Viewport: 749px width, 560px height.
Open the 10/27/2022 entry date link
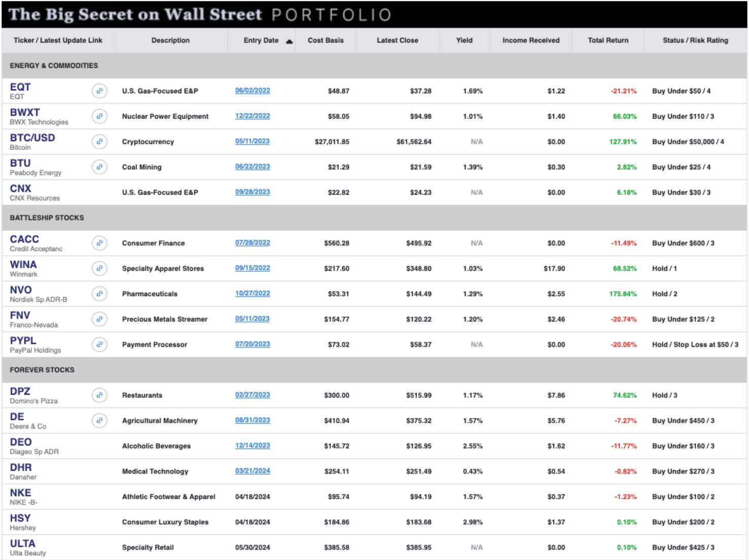tap(253, 294)
